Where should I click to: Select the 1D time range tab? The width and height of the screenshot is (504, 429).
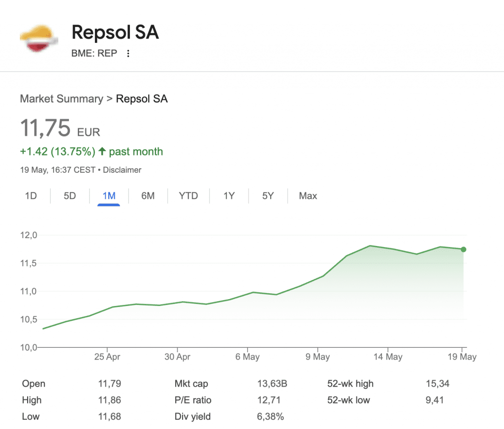(x=31, y=196)
